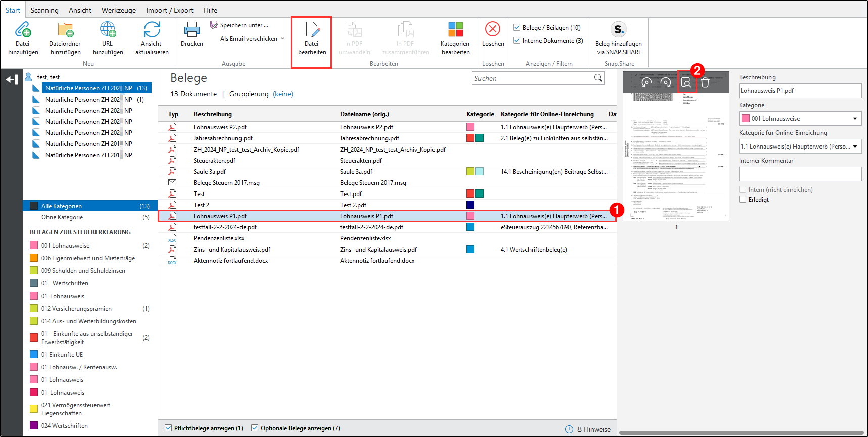This screenshot has height=437, width=868.
Task: Select 012 Versicherungsprämien category
Action: (90, 309)
